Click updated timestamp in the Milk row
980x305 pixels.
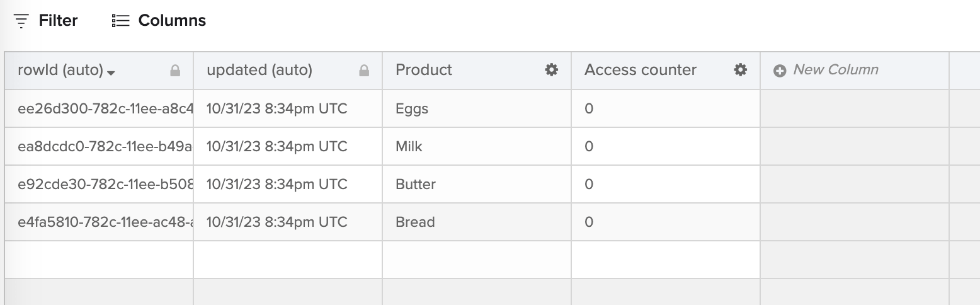coord(276,146)
